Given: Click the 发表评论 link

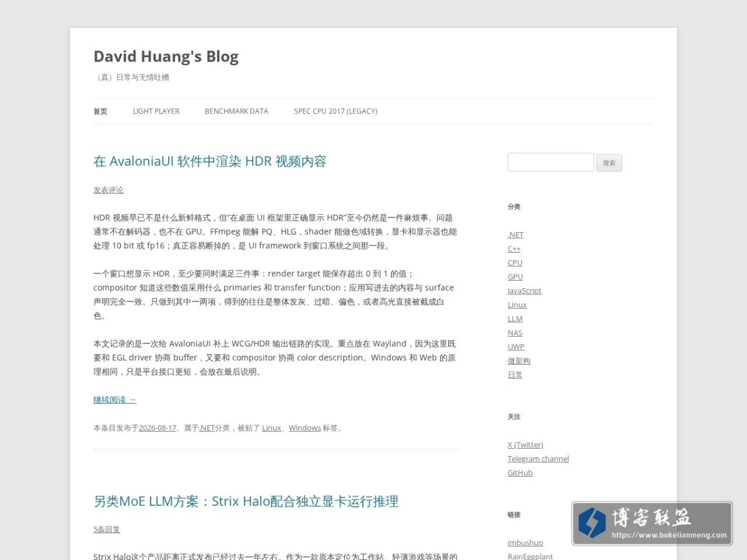Looking at the screenshot, I should click(108, 190).
